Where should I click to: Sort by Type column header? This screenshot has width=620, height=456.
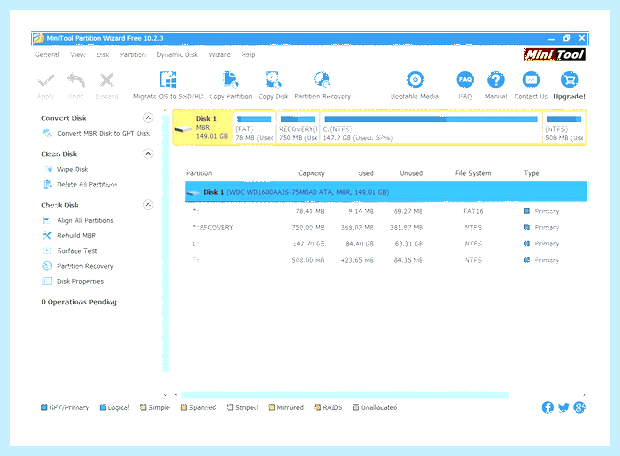[531, 173]
